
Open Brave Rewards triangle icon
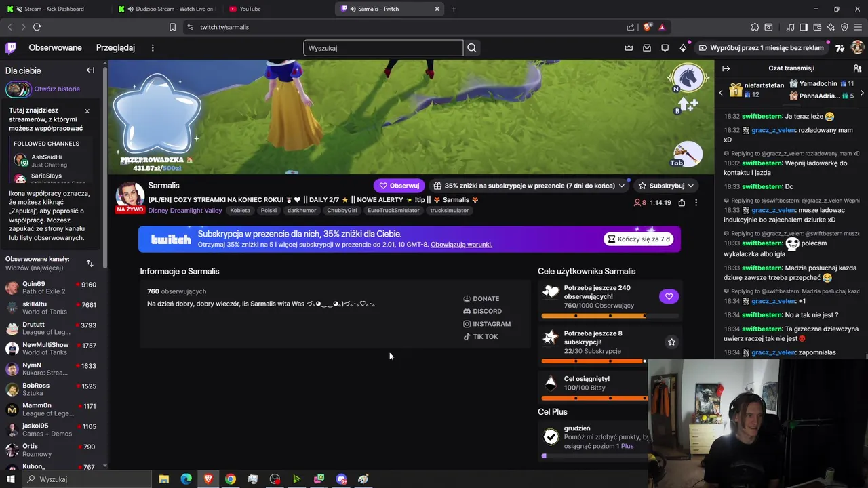[662, 27]
